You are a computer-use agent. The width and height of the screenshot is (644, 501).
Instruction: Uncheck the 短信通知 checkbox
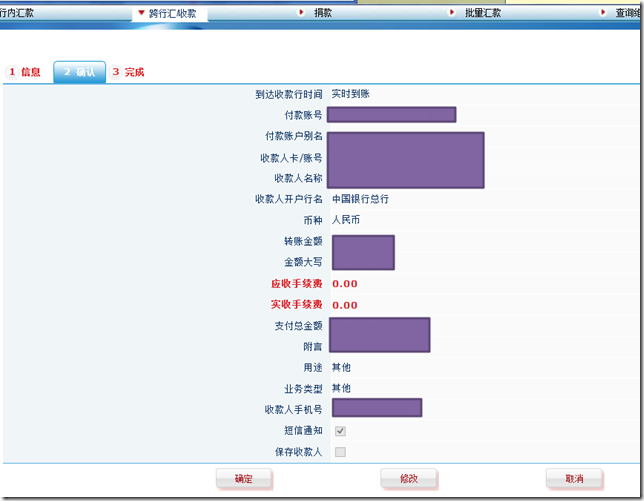point(340,431)
